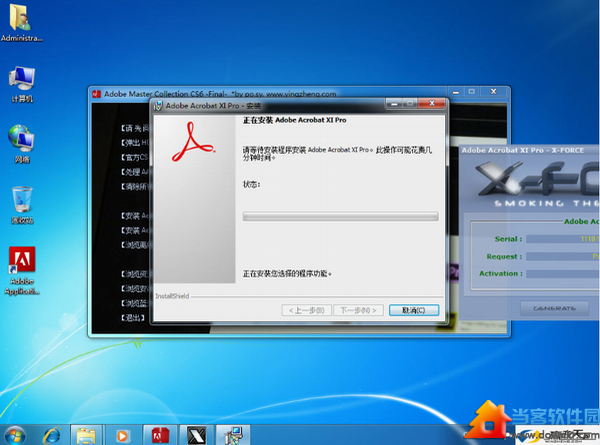
Task: Select the 【官方CS... entry in Master Collection
Action: click(135, 157)
